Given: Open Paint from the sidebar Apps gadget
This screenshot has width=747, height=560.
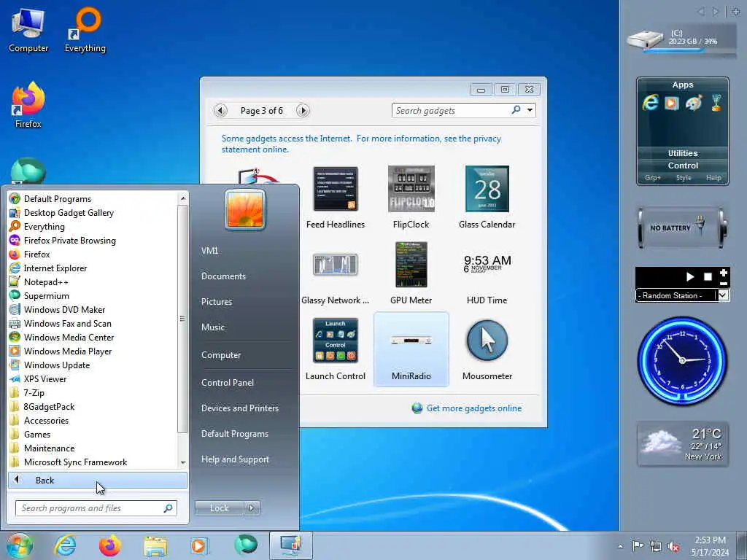Looking at the screenshot, I should (694, 103).
